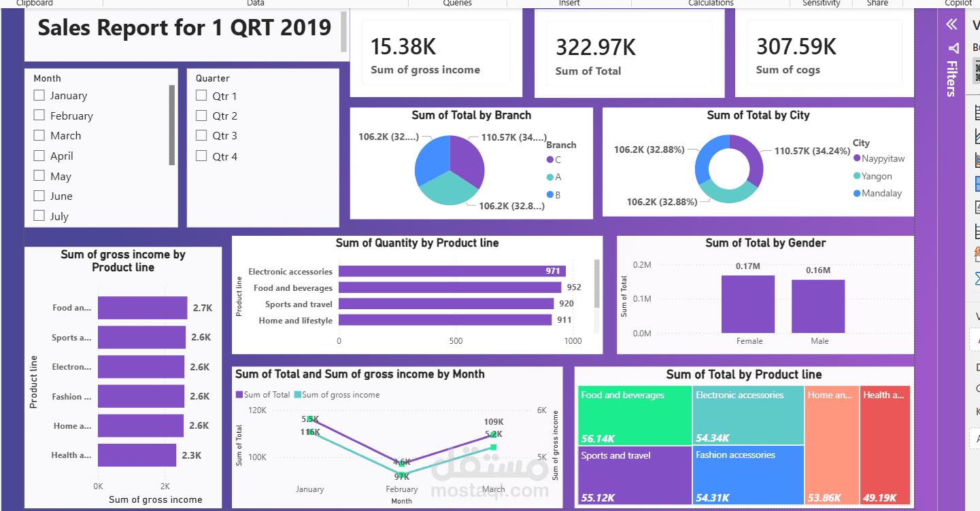Select the Health a... treemap tile 49.19K

(885, 446)
